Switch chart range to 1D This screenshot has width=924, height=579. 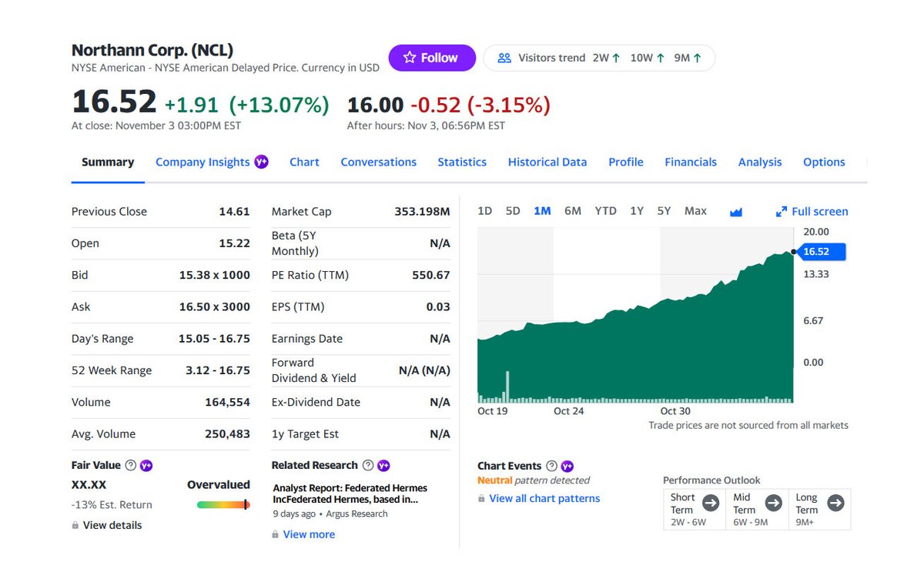484,210
